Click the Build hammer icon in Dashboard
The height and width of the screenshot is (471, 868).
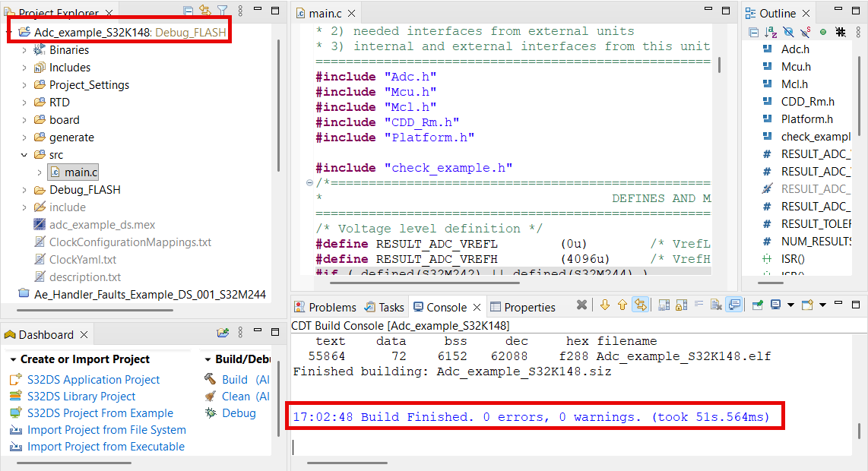tap(210, 379)
